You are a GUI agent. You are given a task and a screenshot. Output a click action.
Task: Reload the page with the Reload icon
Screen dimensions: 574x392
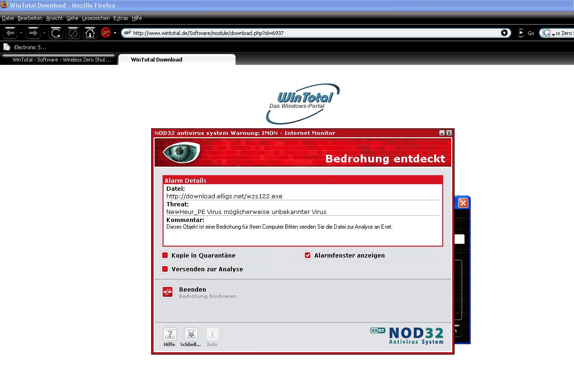point(56,33)
